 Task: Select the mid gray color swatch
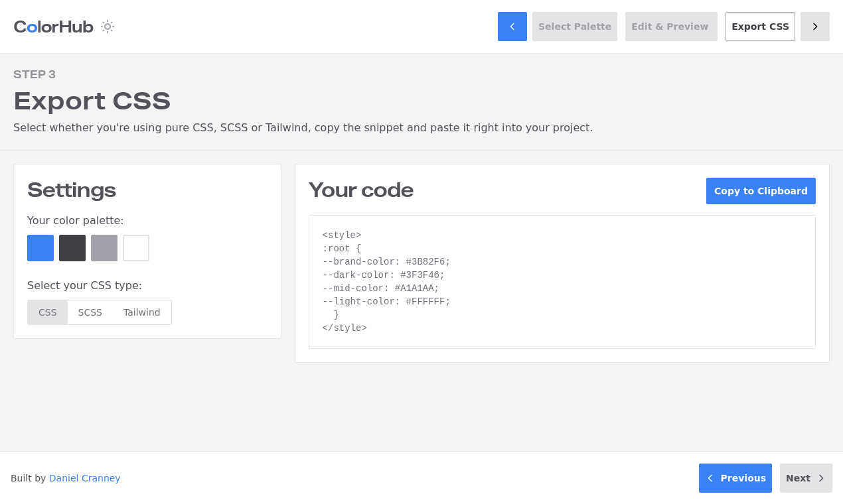click(104, 248)
